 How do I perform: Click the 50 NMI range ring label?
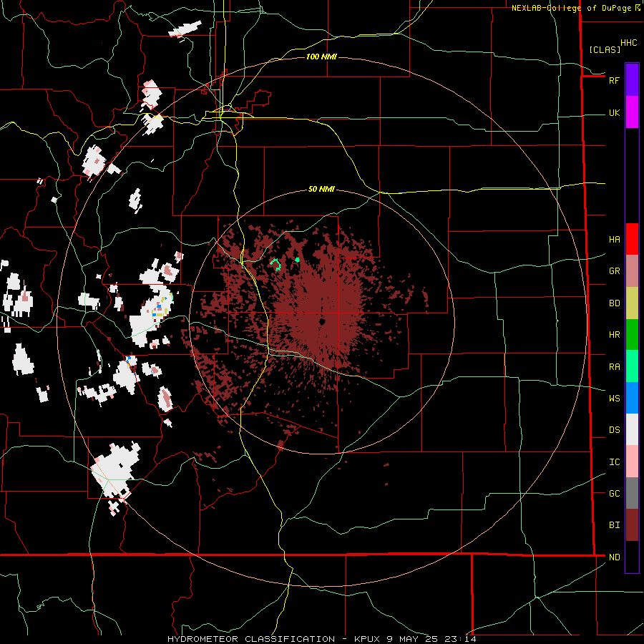click(321, 189)
